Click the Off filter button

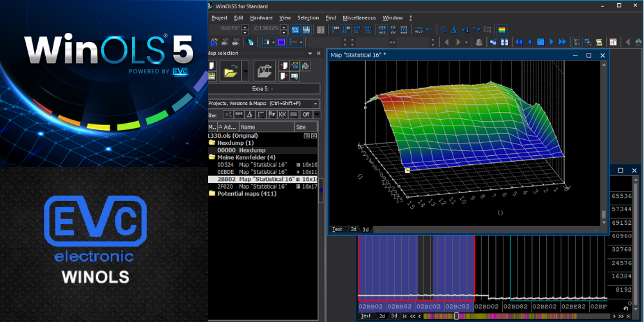(306, 115)
